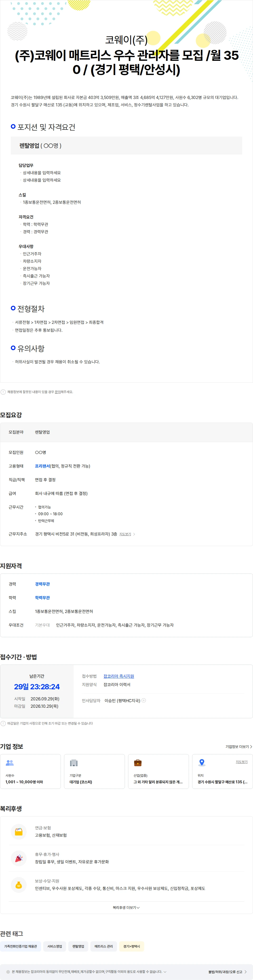The image size is (253, 980).
Task: Open 지도보기 next to work address
Action: pyautogui.click(x=127, y=534)
